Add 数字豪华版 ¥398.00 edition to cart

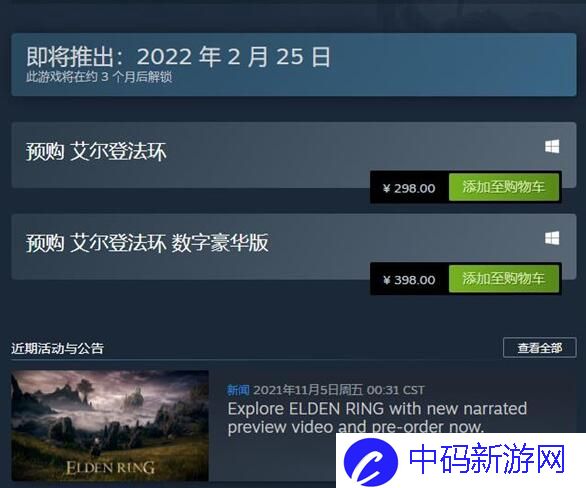click(x=504, y=279)
